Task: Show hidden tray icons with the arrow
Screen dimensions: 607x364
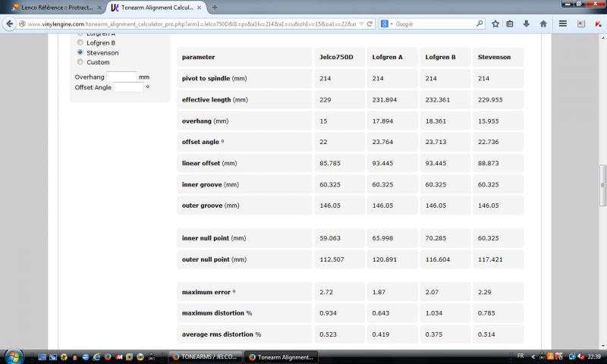Action: (533, 356)
